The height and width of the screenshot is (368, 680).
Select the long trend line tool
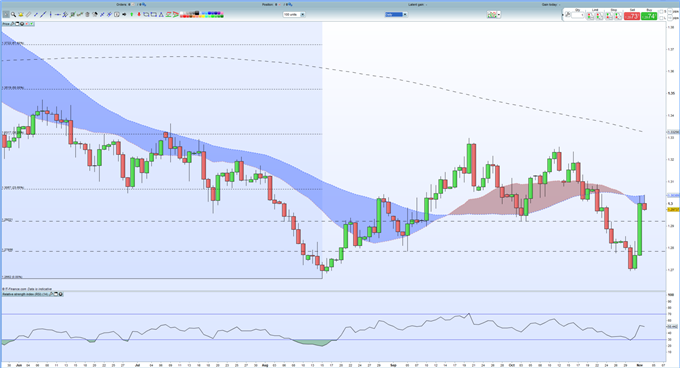[x=43, y=14]
